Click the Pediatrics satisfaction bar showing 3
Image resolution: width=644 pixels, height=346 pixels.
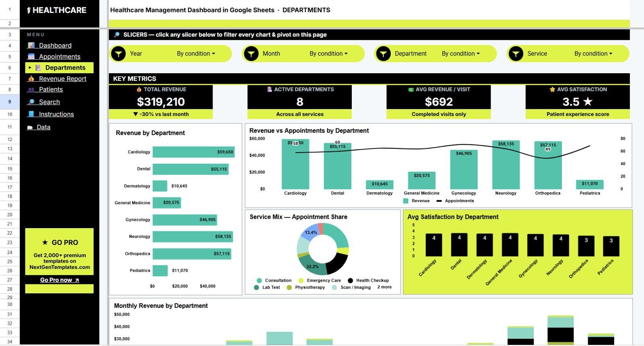pos(611,246)
